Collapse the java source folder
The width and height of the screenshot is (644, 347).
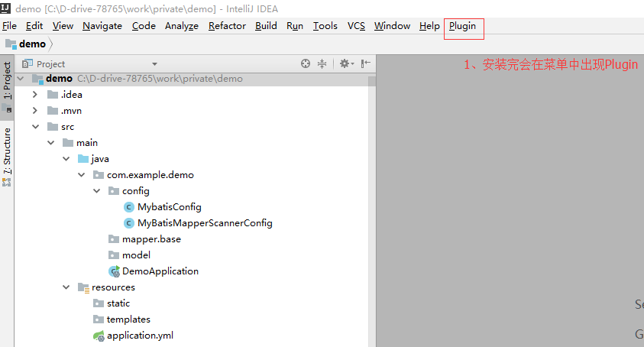click(x=66, y=159)
